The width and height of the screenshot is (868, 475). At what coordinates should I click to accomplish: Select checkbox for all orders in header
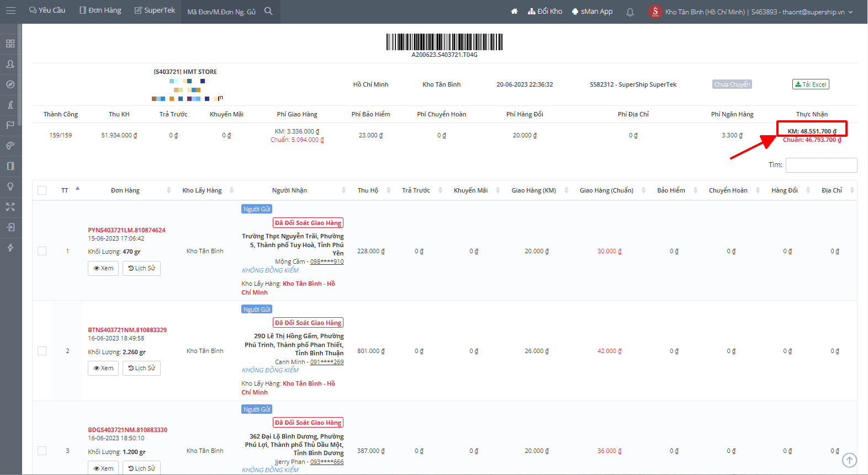[42, 190]
